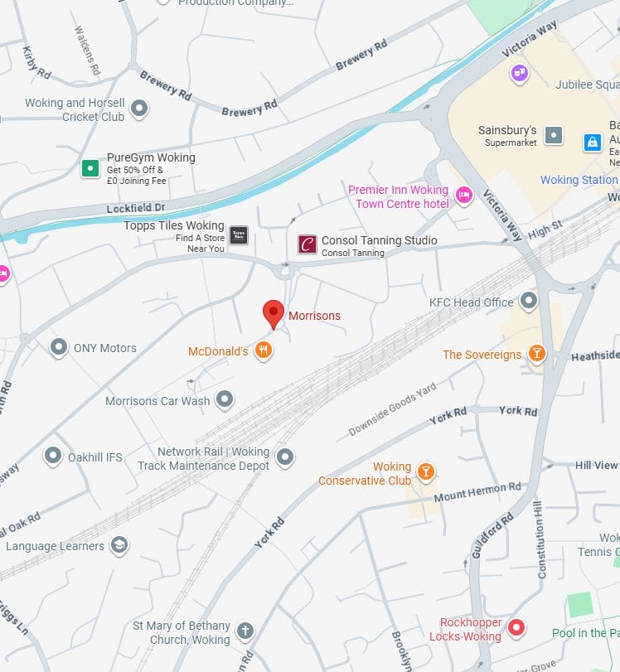This screenshot has height=672, width=620.
Task: Select the Language Learners school icon
Action: 119,545
